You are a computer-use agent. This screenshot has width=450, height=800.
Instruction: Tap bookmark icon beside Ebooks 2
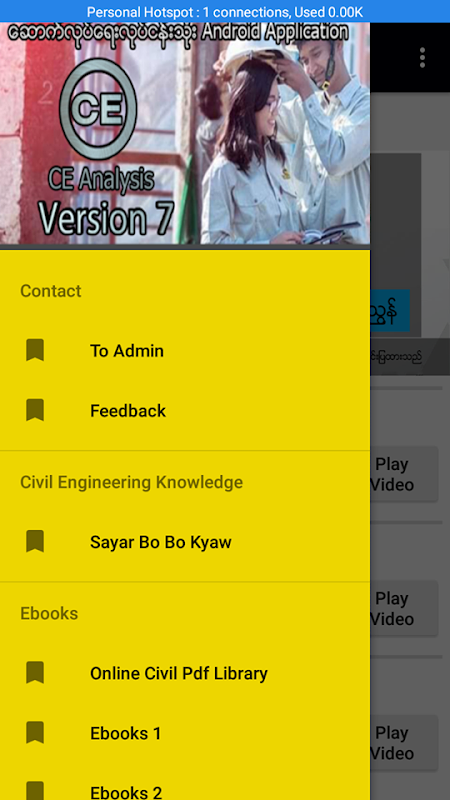(x=35, y=791)
